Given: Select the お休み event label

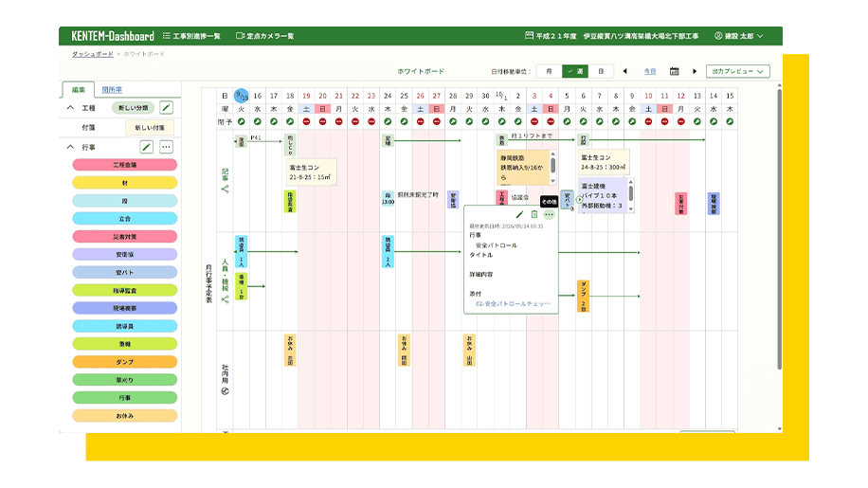Looking at the screenshot, I should [124, 416].
